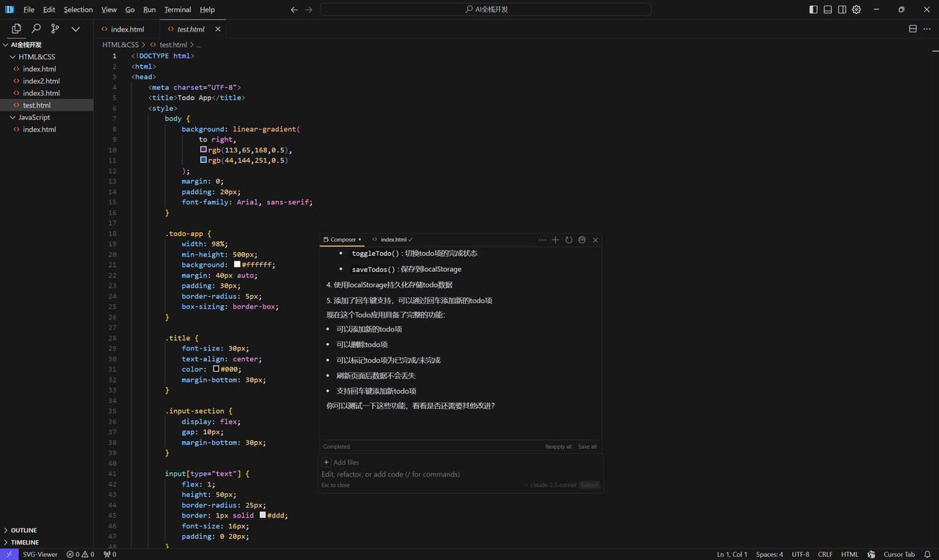Image resolution: width=939 pixels, height=560 pixels.
Task: Click the #ffffff color swatch
Action: point(238,265)
